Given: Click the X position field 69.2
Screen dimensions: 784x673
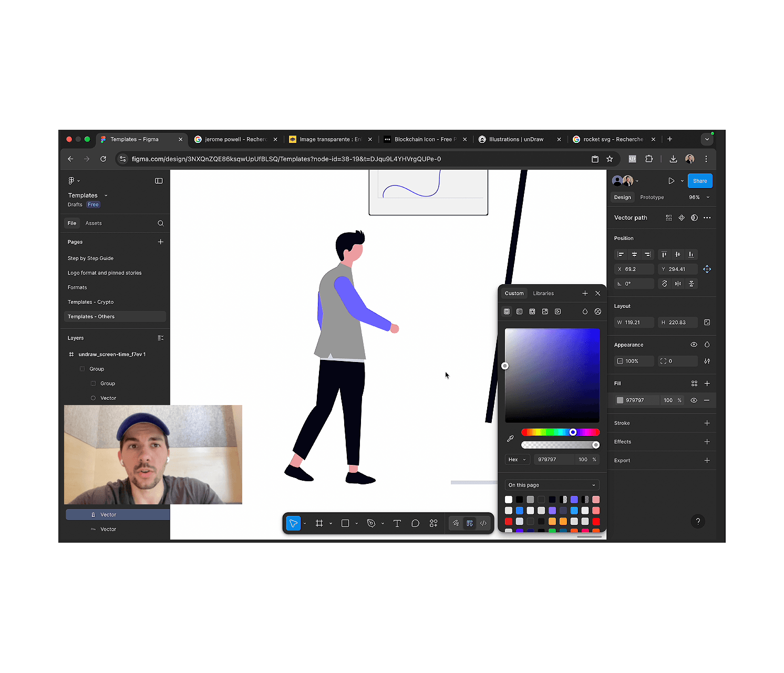Looking at the screenshot, I should [634, 269].
